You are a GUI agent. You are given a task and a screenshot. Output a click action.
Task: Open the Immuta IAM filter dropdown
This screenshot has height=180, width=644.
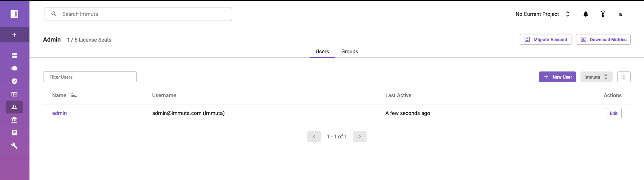tap(596, 77)
